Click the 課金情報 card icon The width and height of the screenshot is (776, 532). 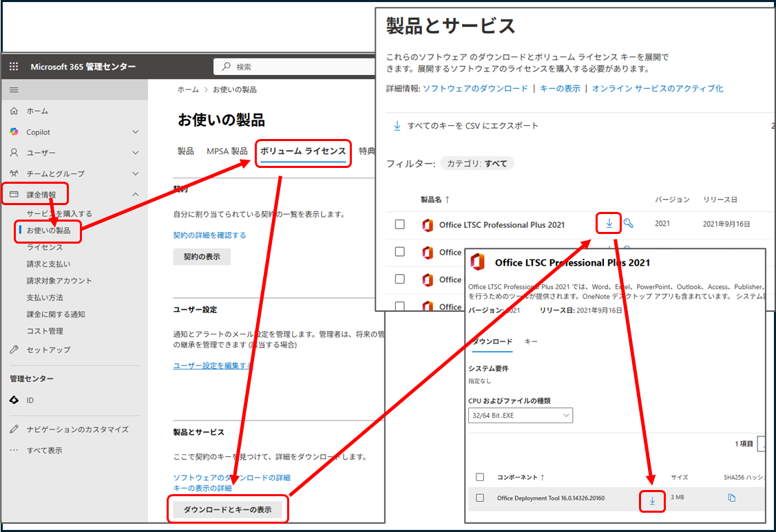(x=14, y=195)
